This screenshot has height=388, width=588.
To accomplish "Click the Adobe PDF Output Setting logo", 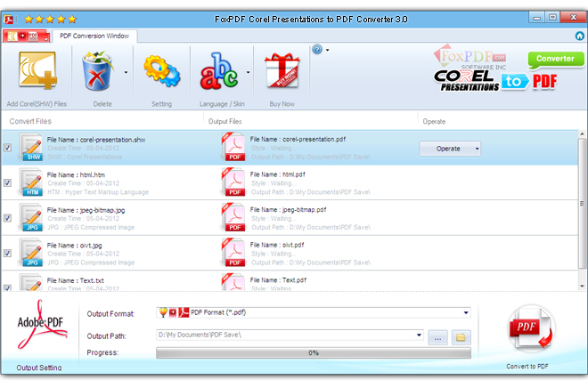I will click(42, 324).
